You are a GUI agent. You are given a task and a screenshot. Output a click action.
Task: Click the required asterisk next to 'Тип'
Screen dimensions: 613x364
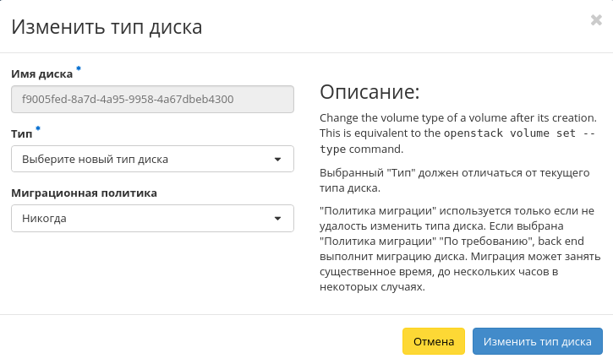point(38,129)
